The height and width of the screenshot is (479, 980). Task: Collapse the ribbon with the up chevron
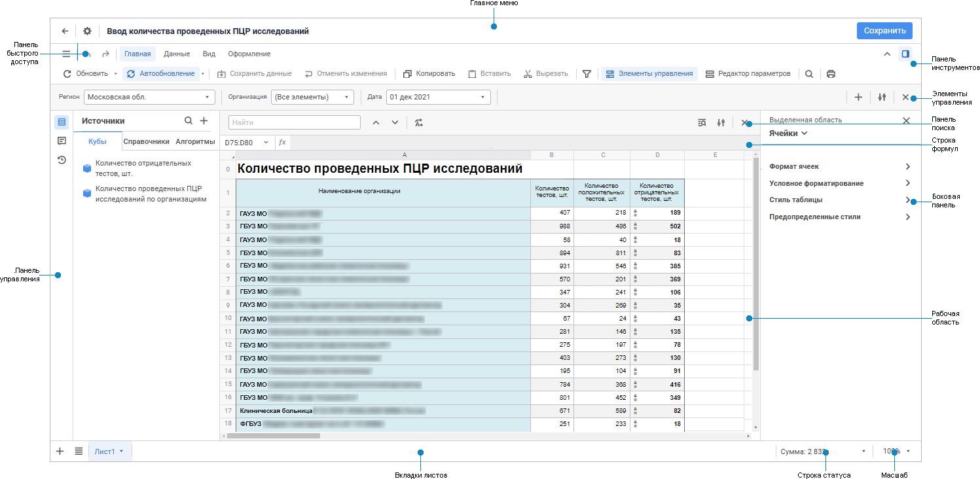click(x=887, y=54)
